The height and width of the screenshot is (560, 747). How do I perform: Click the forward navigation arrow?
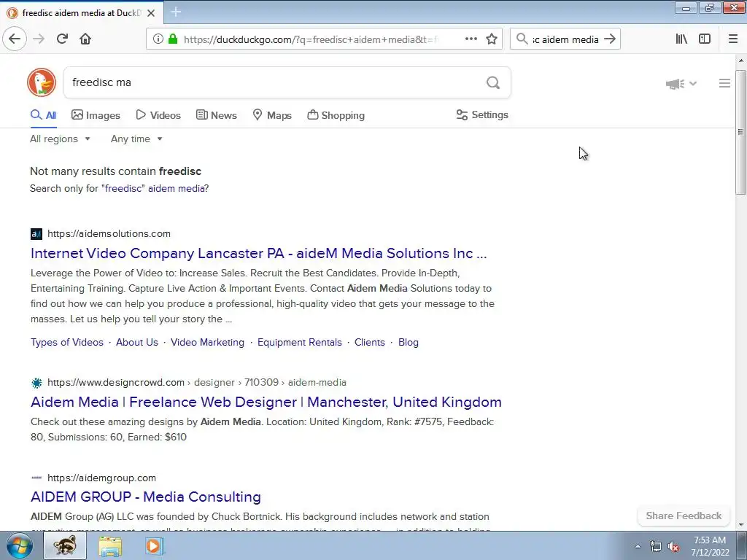[x=39, y=39]
